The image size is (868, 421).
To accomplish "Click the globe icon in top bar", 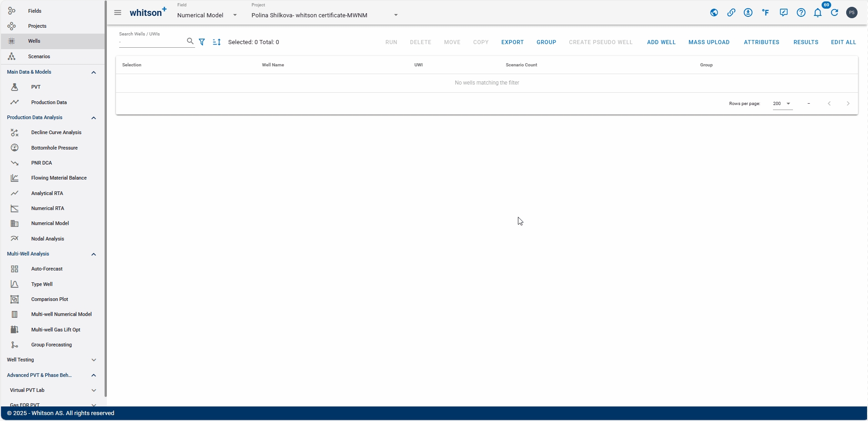I will point(714,13).
